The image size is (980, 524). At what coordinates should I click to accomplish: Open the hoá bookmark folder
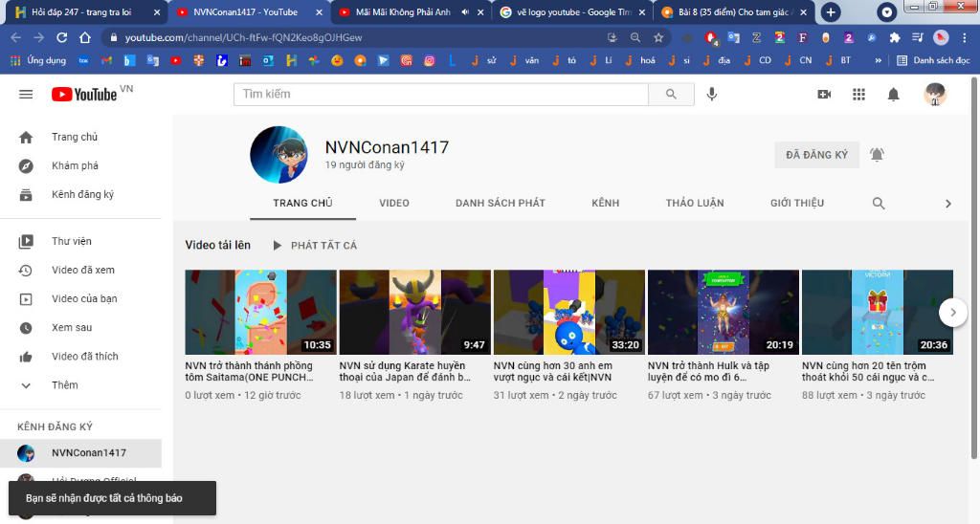pos(640,60)
